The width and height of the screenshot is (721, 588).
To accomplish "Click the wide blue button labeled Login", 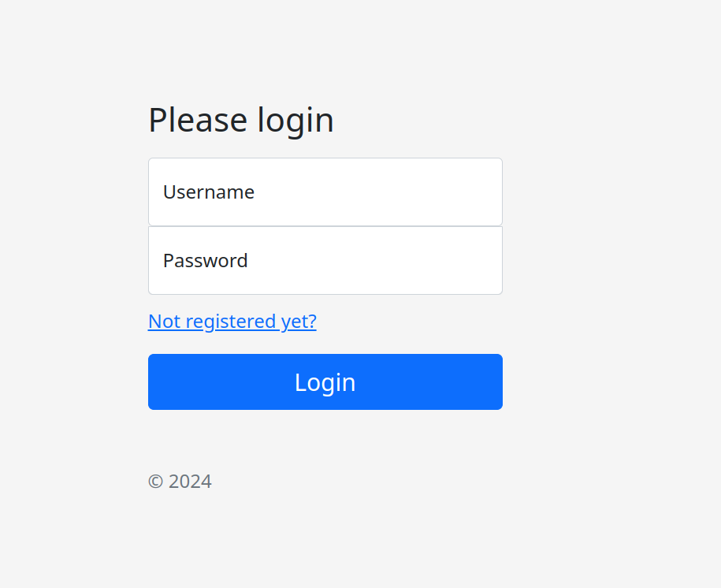I will click(325, 382).
